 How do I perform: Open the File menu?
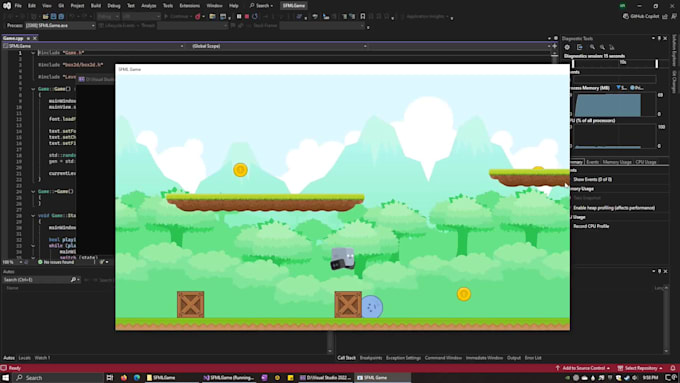click(x=18, y=6)
